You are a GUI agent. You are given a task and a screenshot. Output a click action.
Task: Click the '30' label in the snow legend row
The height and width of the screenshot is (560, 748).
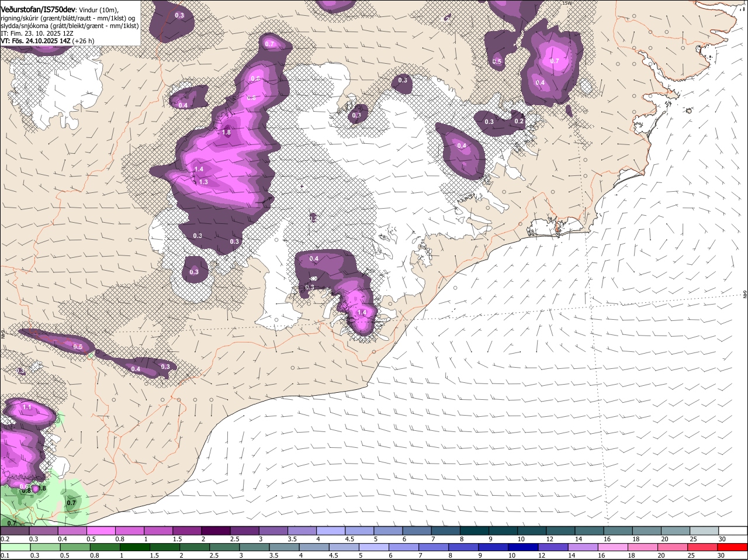point(722,539)
